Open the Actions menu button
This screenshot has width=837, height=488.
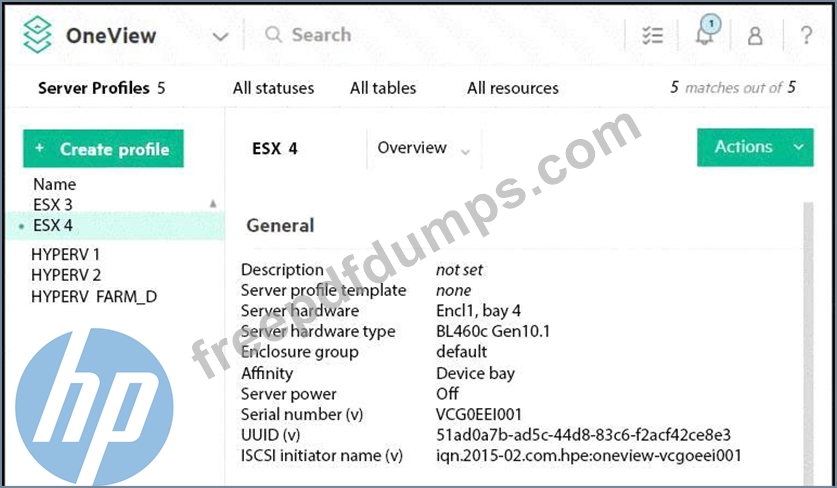pos(755,147)
